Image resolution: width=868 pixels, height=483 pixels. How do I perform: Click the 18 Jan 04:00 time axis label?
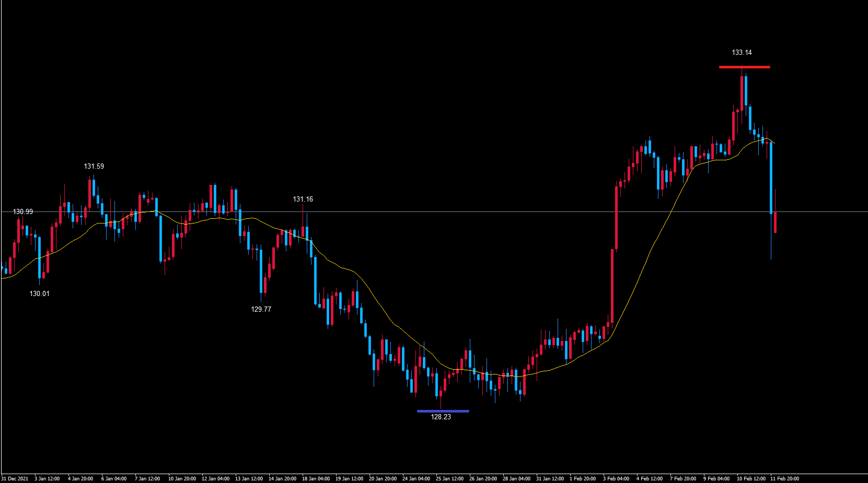(x=316, y=479)
